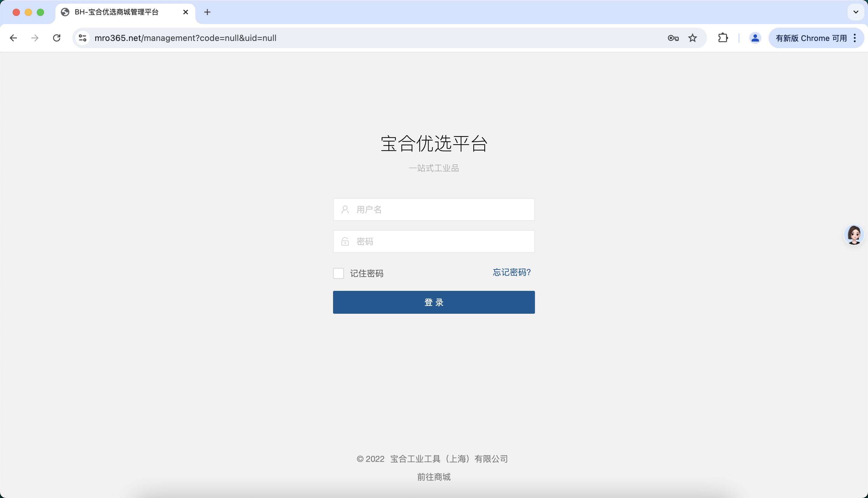View site information icon in address bar
The height and width of the screenshot is (498, 868).
click(x=83, y=38)
